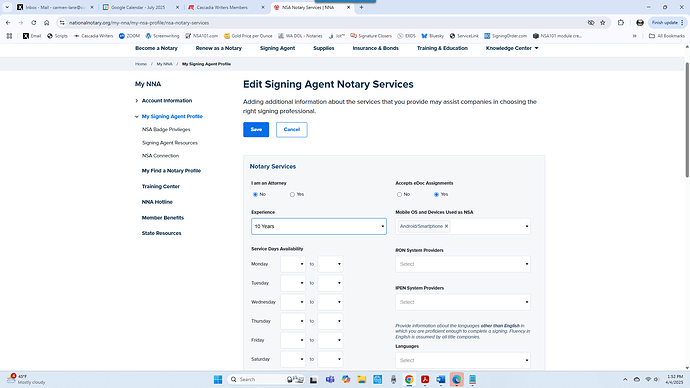Image resolution: width=690 pixels, height=388 pixels.
Task: Open Wednesday start time dropdown
Action: pos(293,302)
